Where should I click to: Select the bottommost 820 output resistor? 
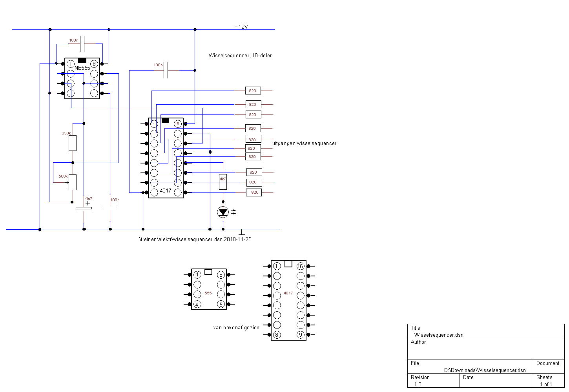(254, 192)
